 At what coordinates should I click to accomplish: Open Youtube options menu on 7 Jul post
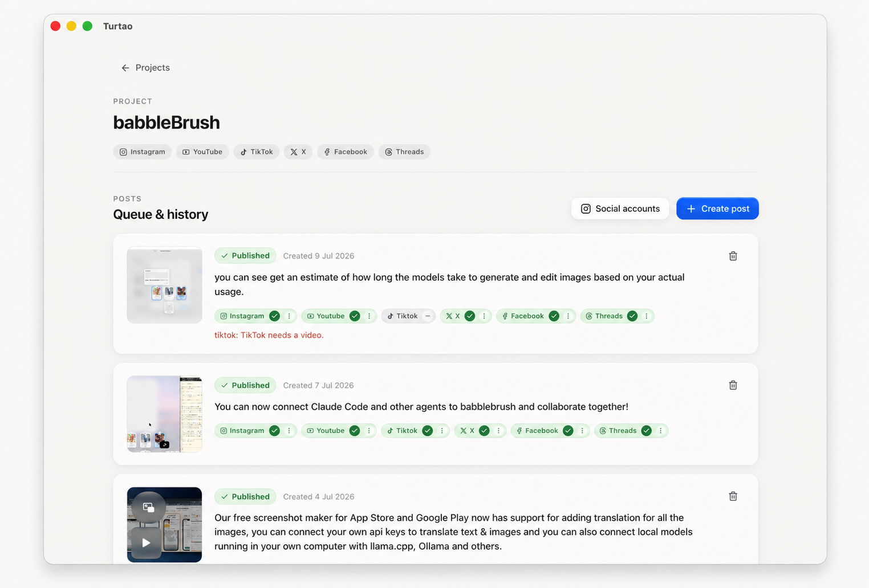point(369,431)
